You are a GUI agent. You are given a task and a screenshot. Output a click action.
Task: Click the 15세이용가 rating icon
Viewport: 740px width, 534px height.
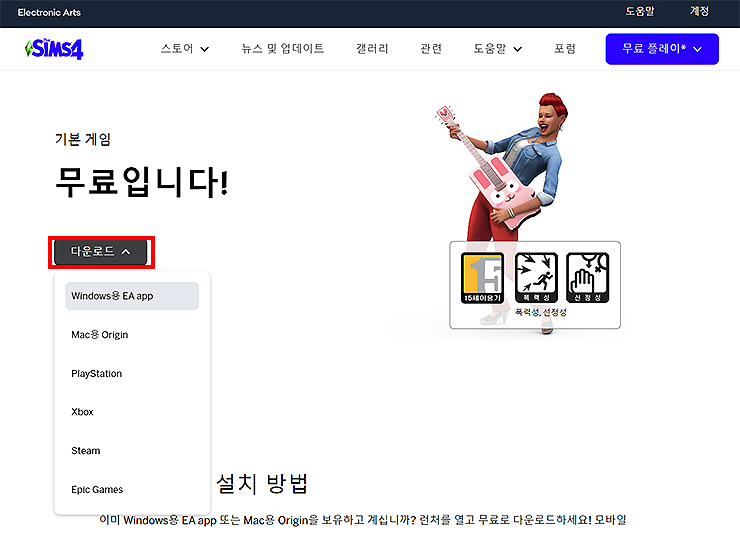pos(482,277)
